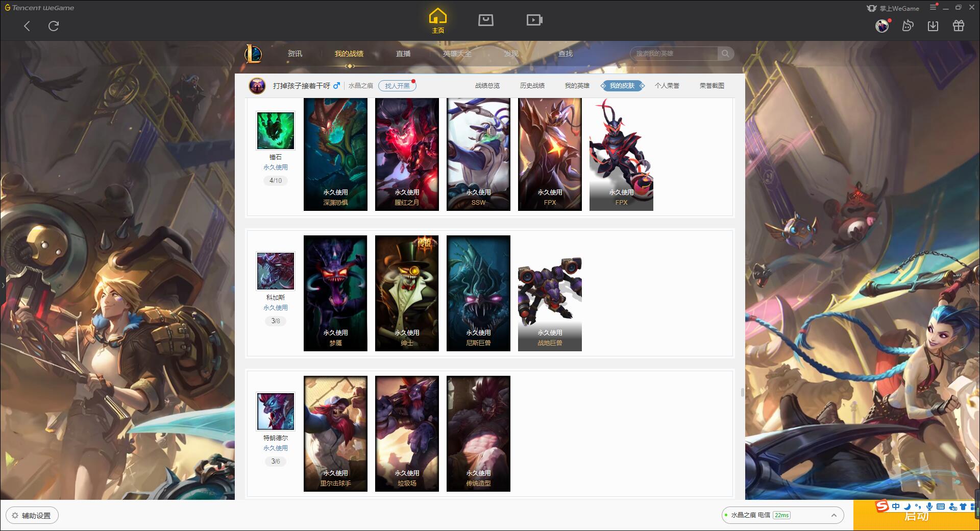Open the 我的英雄 sub-tab
Screen dimensions: 980x531
tap(577, 86)
